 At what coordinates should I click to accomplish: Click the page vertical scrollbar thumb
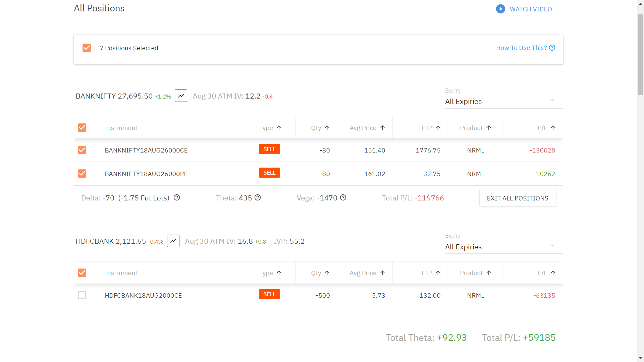pyautogui.click(x=640, y=55)
